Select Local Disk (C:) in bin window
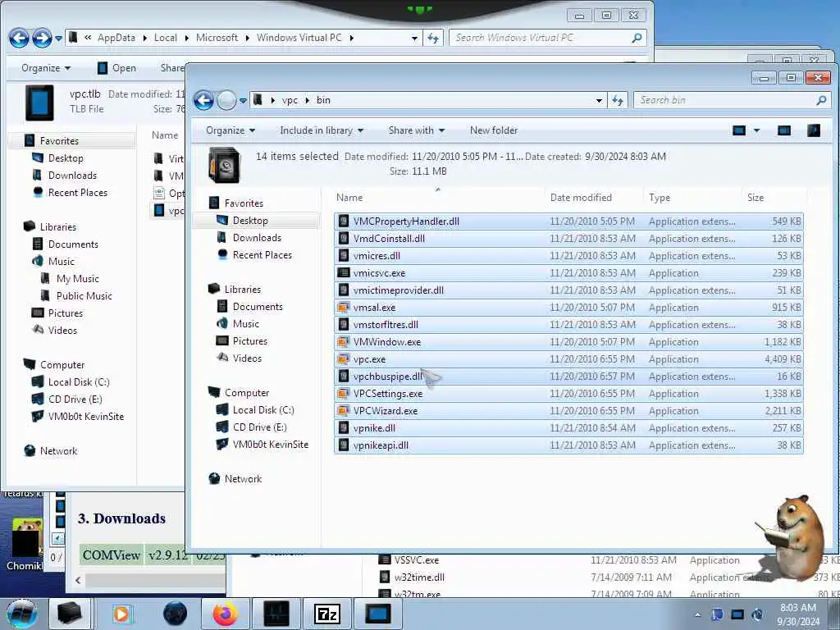 (263, 410)
